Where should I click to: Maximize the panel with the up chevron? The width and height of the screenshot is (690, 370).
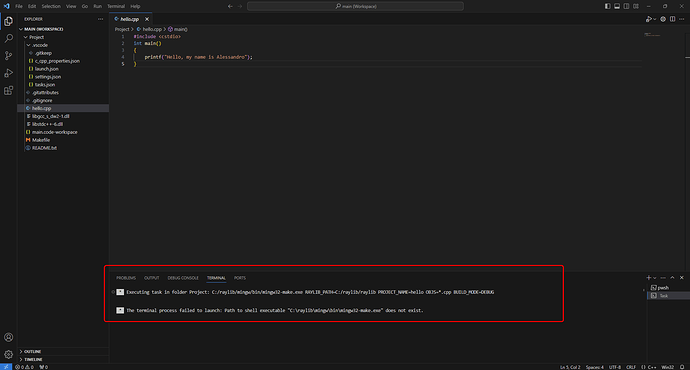tap(672, 278)
